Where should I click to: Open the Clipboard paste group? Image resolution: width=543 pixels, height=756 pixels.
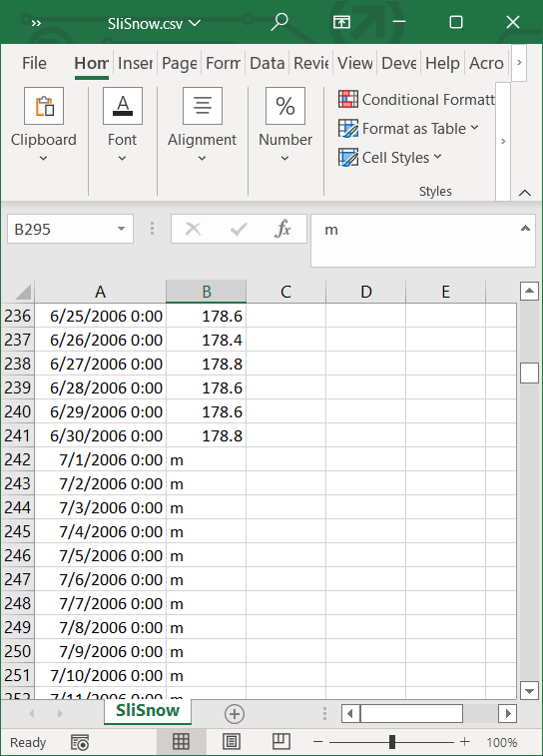(44, 106)
